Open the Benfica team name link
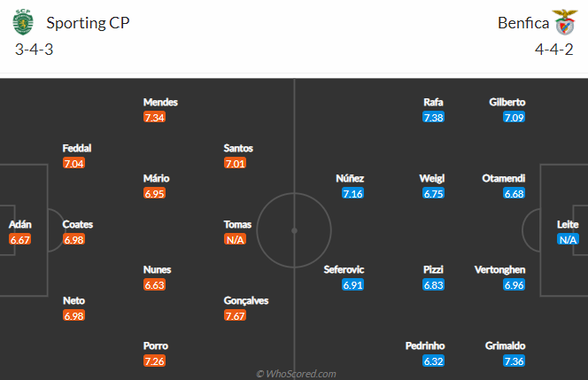Image resolution: width=588 pixels, height=380 pixels. [x=523, y=23]
